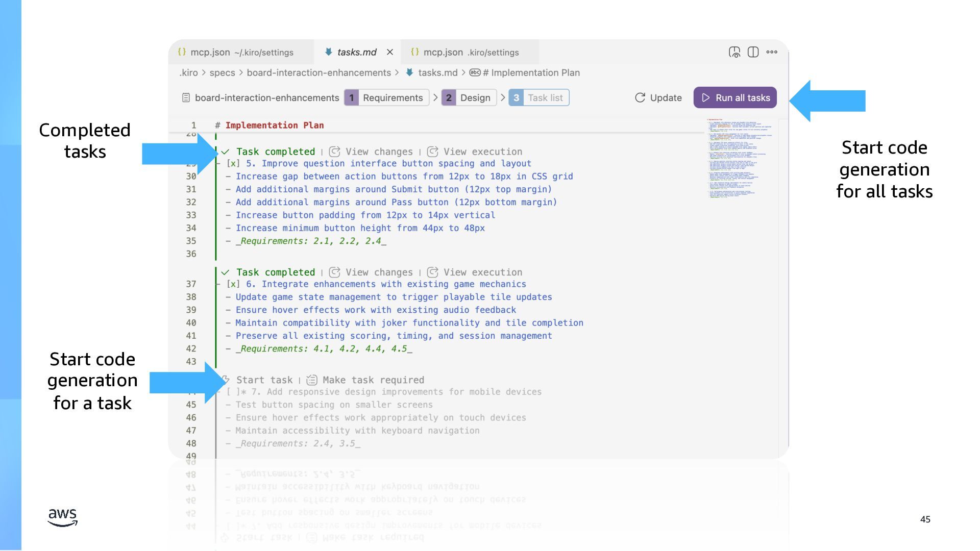Click the Update refresh icon
This screenshot has width=980, height=551.
click(x=640, y=98)
